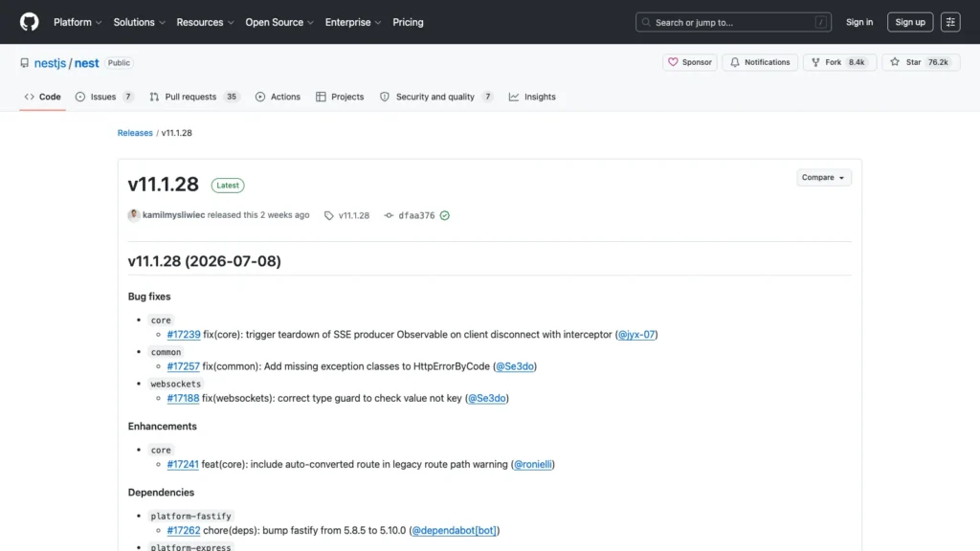980x551 pixels.
Task: Click the commit icon beside dfaa376
Action: [389, 215]
